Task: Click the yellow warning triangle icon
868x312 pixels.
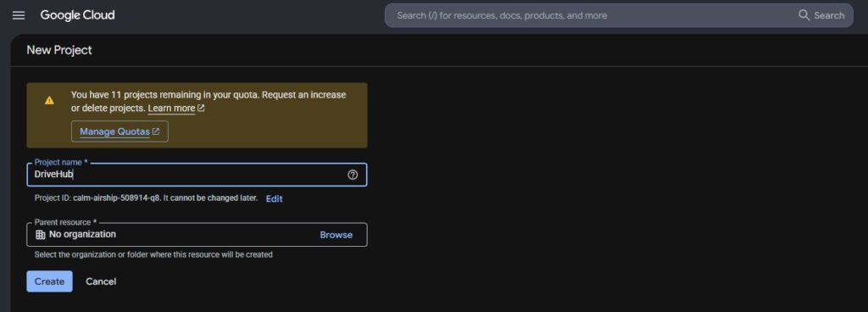Action: [49, 101]
